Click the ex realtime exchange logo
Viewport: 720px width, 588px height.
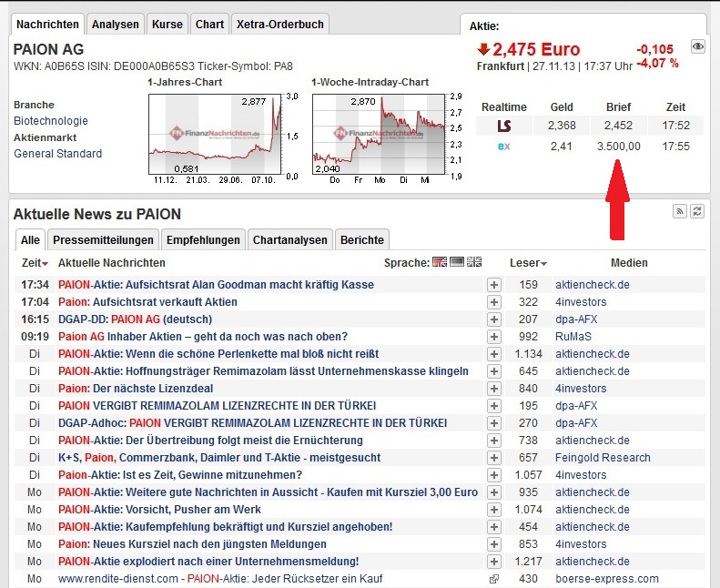click(503, 147)
